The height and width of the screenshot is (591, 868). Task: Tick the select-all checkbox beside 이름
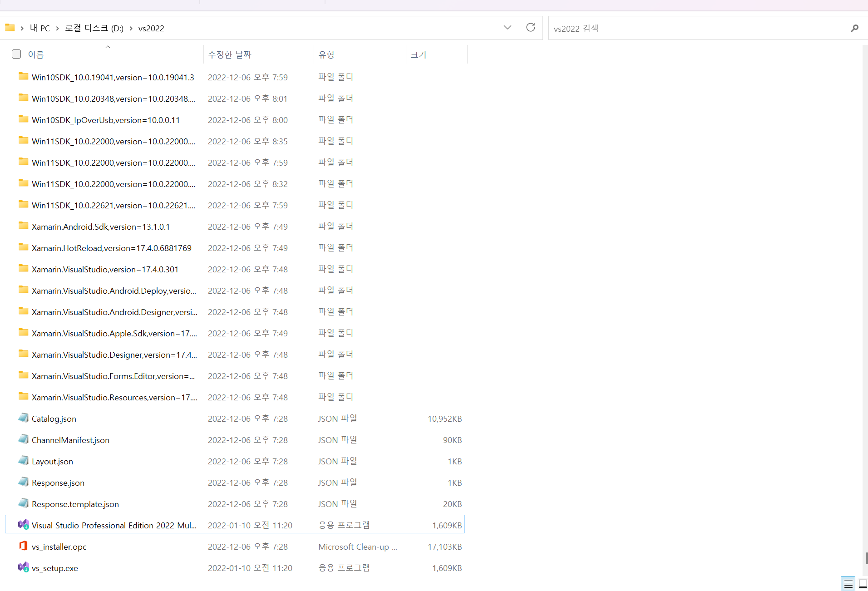point(16,54)
